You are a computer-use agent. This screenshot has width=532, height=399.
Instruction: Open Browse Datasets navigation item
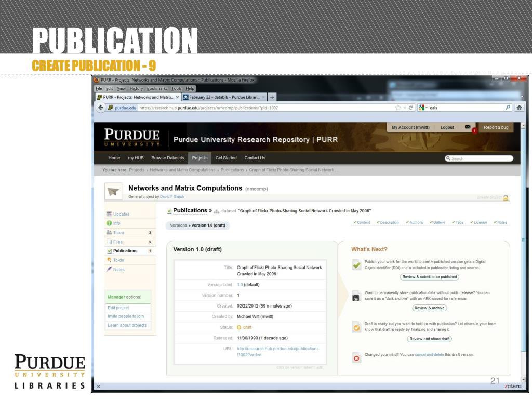tap(168, 158)
